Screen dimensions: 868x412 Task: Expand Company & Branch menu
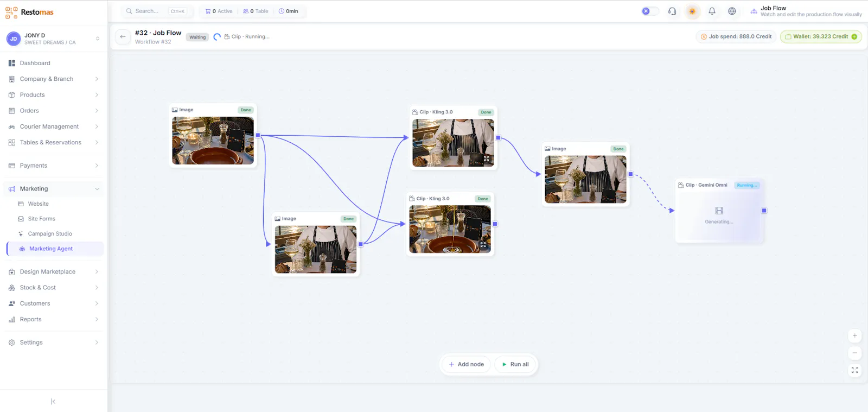click(53, 79)
